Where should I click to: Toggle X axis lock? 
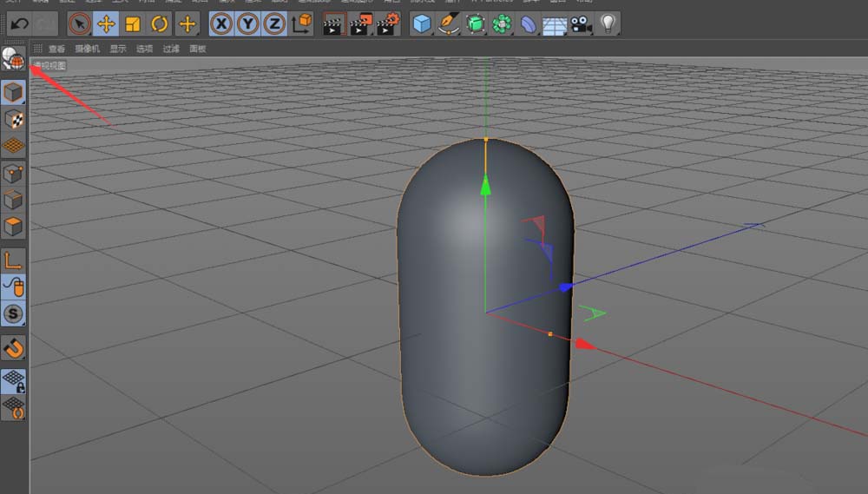(x=222, y=23)
